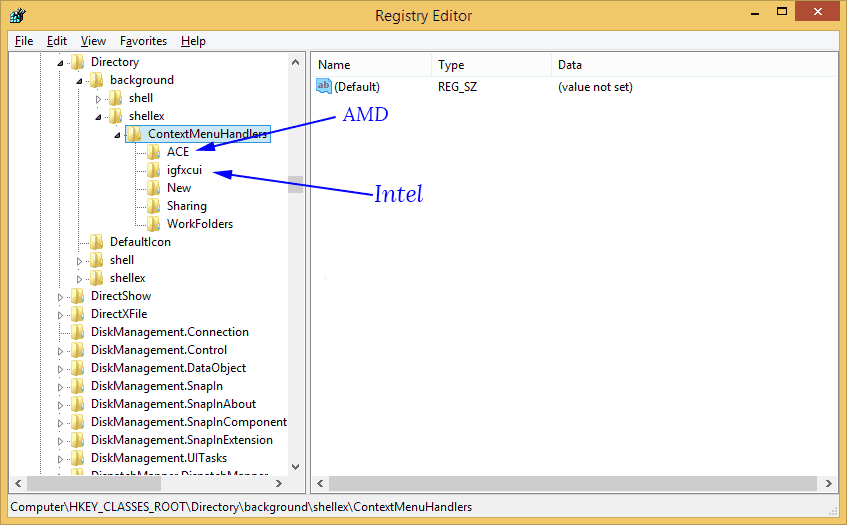Open the Help menu
Viewport: 847px width, 525px height.
[193, 41]
